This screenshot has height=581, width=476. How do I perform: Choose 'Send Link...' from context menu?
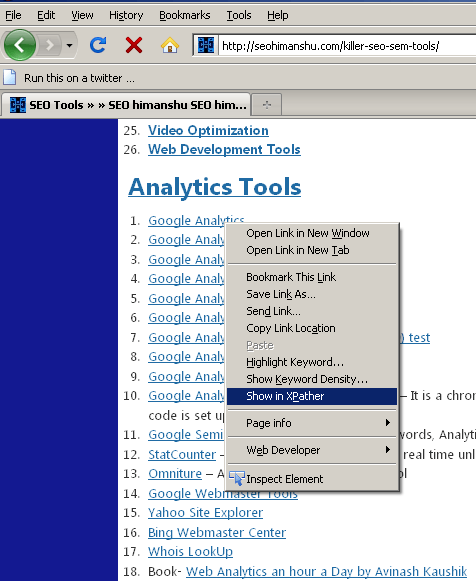coord(312,311)
